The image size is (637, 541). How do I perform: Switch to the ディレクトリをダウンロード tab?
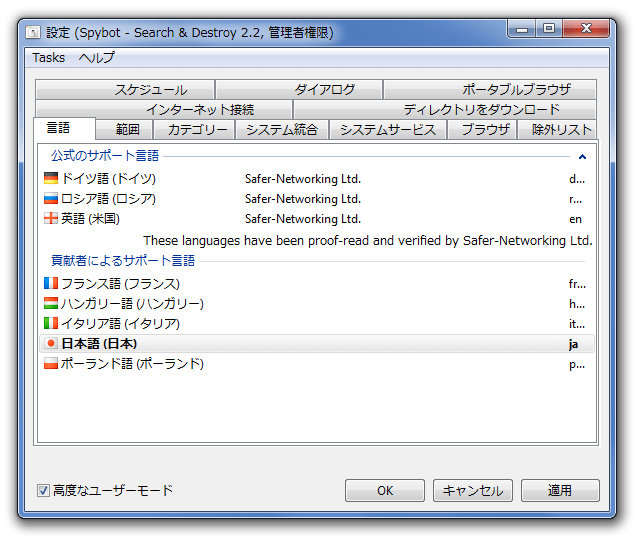tap(445, 109)
